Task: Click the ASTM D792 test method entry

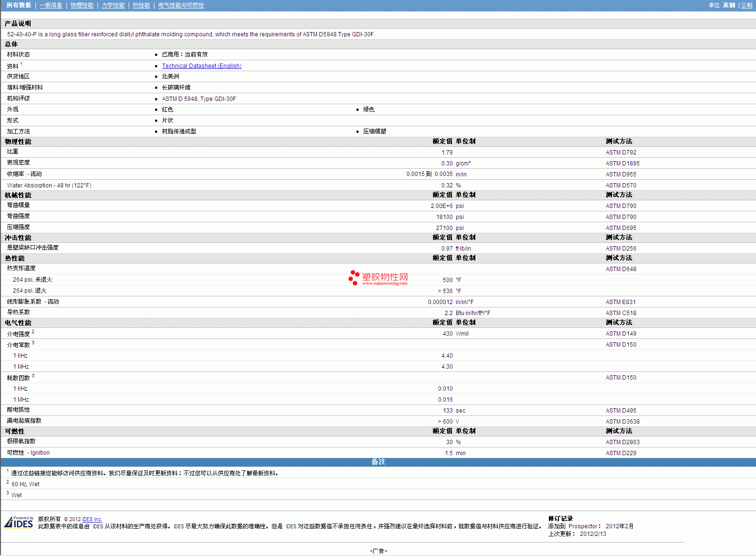Action: [x=621, y=153]
